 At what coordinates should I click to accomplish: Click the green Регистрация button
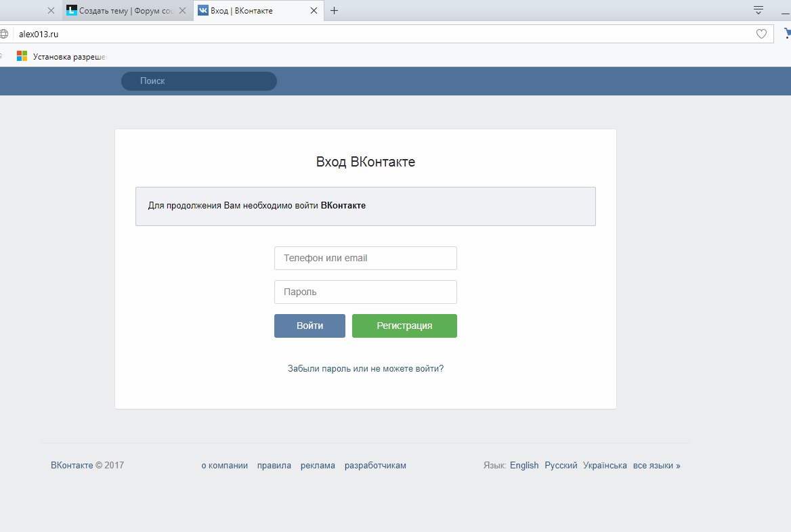(x=404, y=326)
